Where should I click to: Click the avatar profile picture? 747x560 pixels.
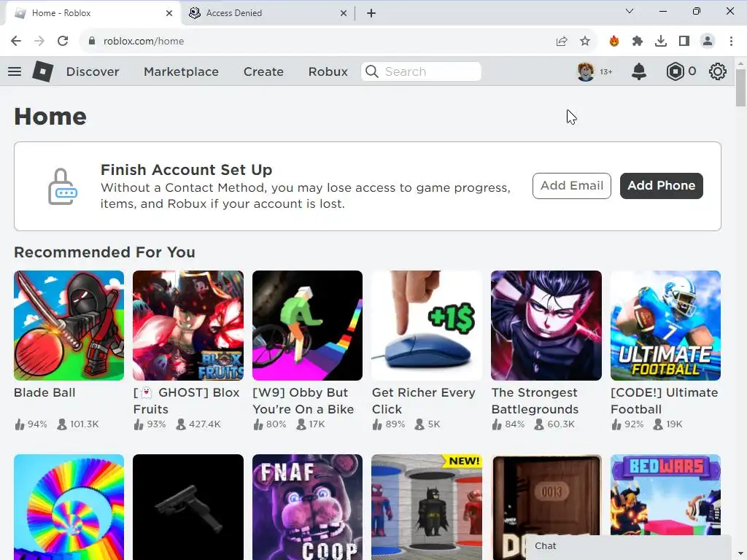point(586,71)
